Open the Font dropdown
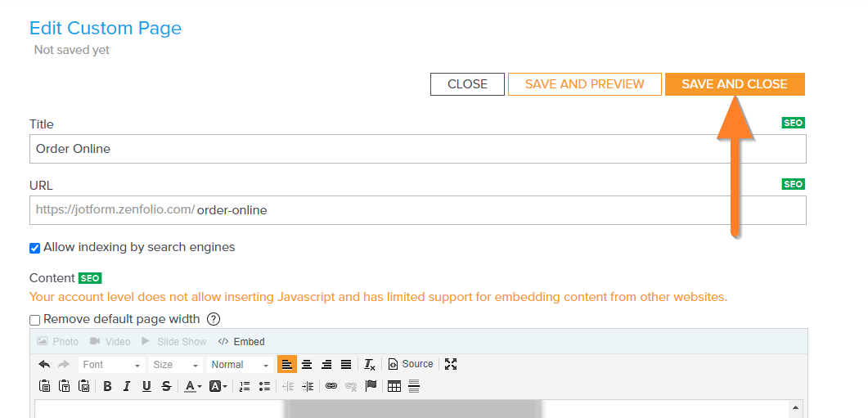868x418 pixels. (x=111, y=365)
